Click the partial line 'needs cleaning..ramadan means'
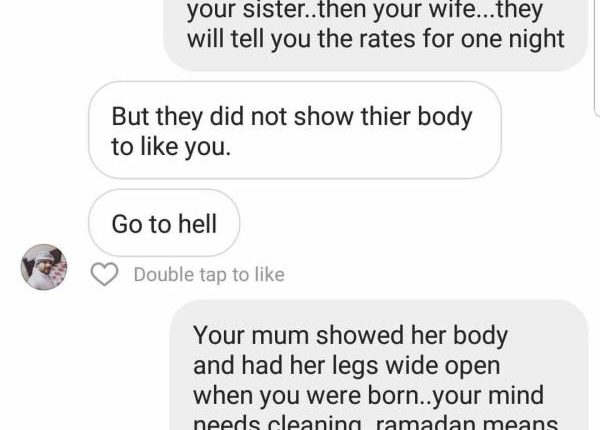This screenshot has height=430, width=600. (375, 422)
